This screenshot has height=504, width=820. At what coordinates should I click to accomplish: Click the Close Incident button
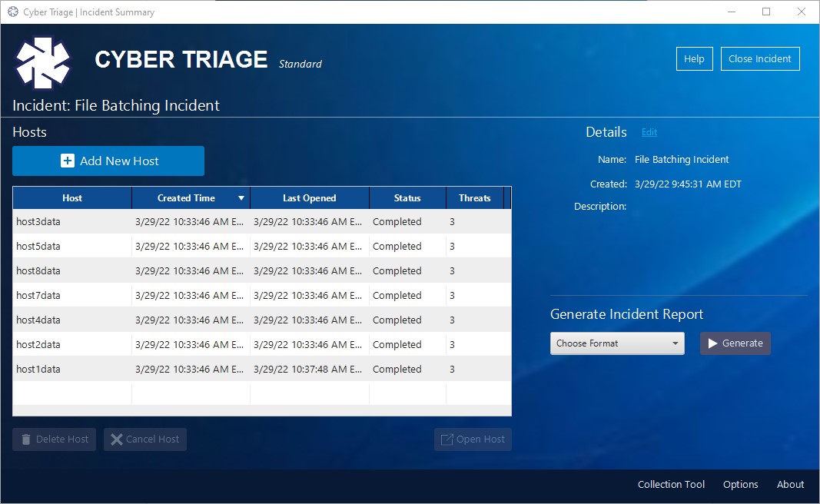point(760,59)
